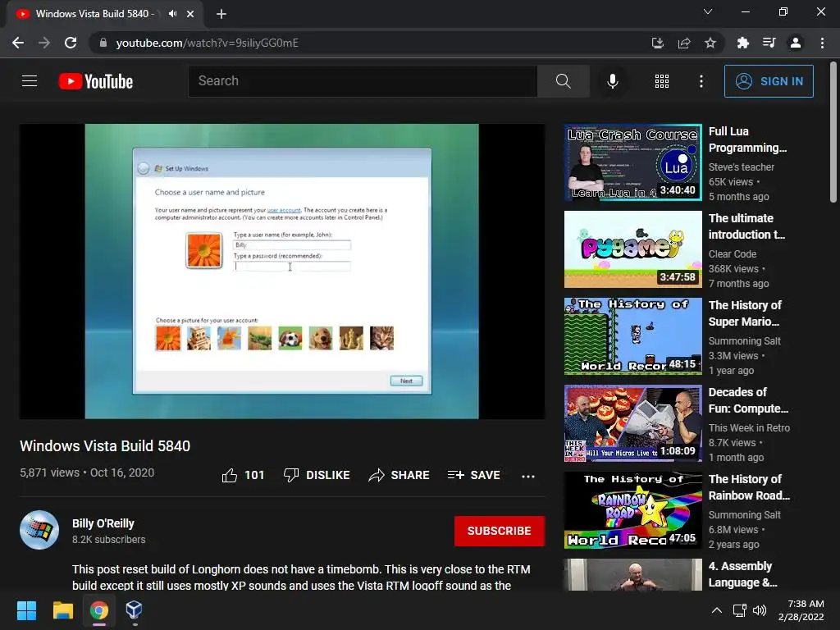Image resolution: width=840 pixels, height=630 pixels.
Task: Open Chrome three-dot menu
Action: coord(822,43)
